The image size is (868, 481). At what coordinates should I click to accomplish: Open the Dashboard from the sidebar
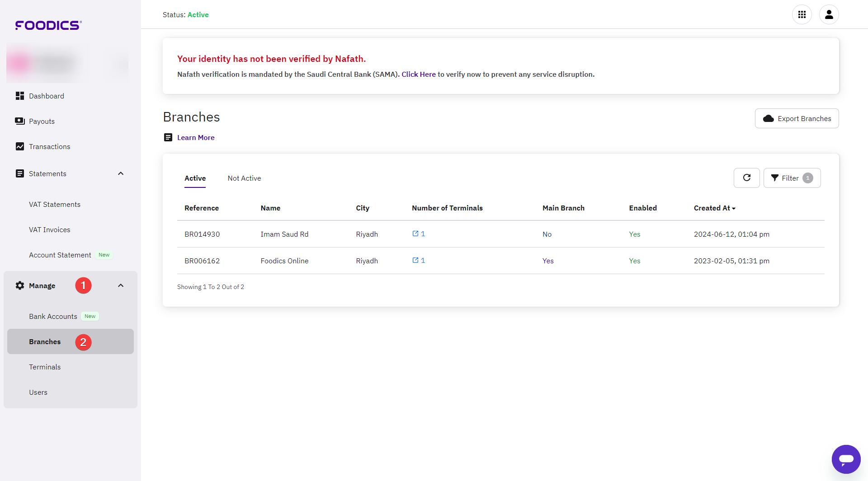(x=46, y=96)
